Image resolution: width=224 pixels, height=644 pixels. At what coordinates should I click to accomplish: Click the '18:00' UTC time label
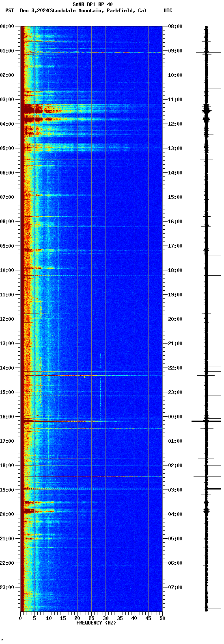[175, 270]
